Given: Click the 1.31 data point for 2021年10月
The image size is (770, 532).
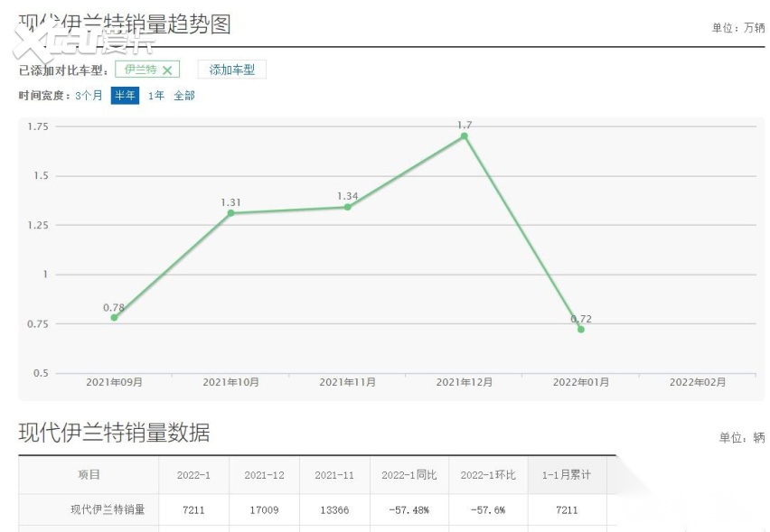Looking at the screenshot, I should click(230, 213).
